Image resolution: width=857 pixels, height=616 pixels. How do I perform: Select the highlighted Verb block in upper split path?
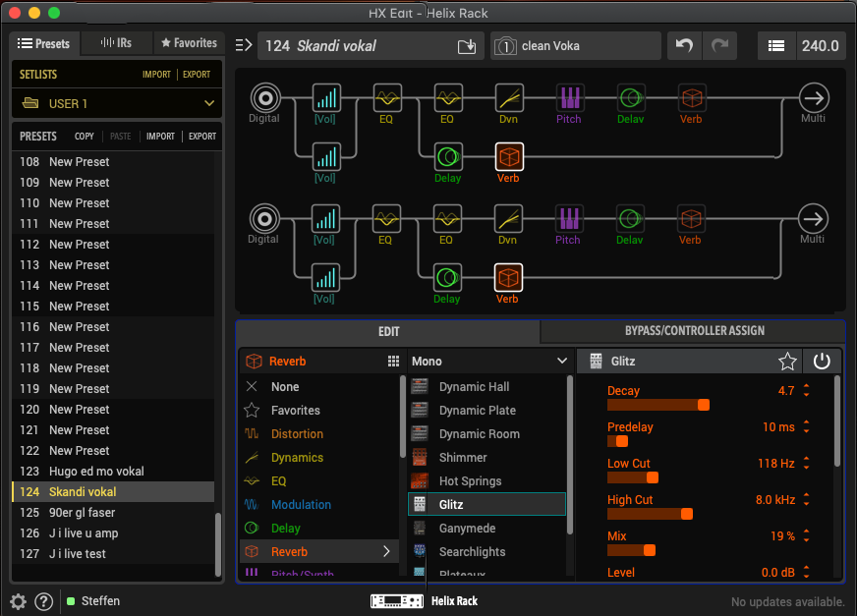(x=509, y=157)
